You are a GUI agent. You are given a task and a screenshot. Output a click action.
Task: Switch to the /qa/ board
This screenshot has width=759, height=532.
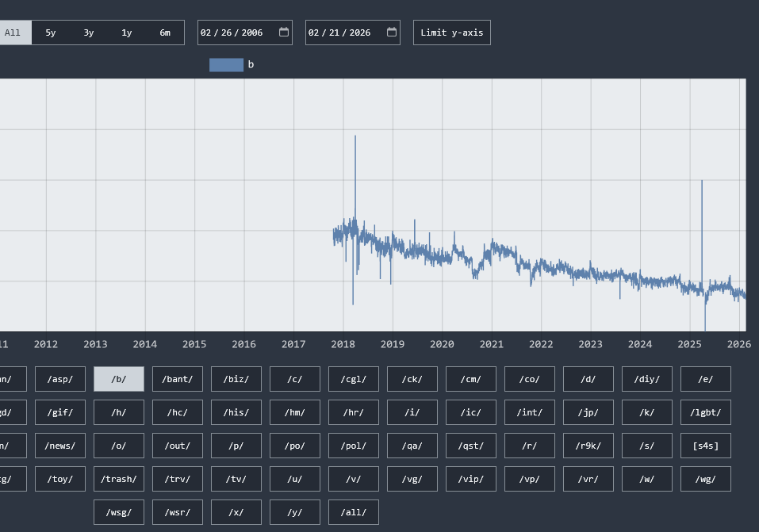tap(412, 446)
